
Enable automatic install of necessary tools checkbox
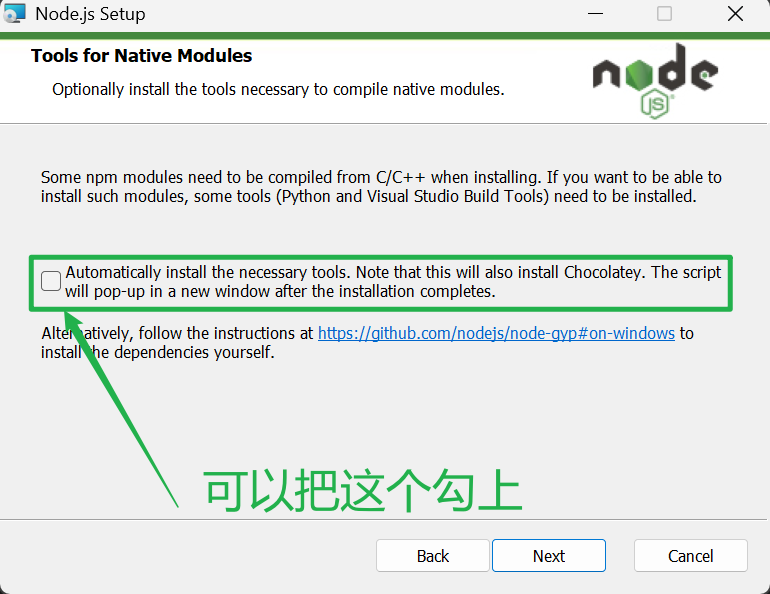(x=51, y=281)
